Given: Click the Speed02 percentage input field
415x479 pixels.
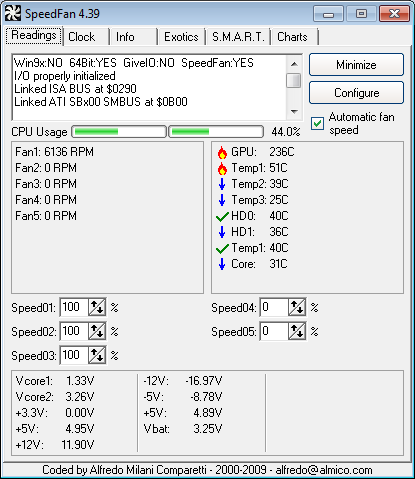Looking at the screenshot, I should [x=74, y=331].
